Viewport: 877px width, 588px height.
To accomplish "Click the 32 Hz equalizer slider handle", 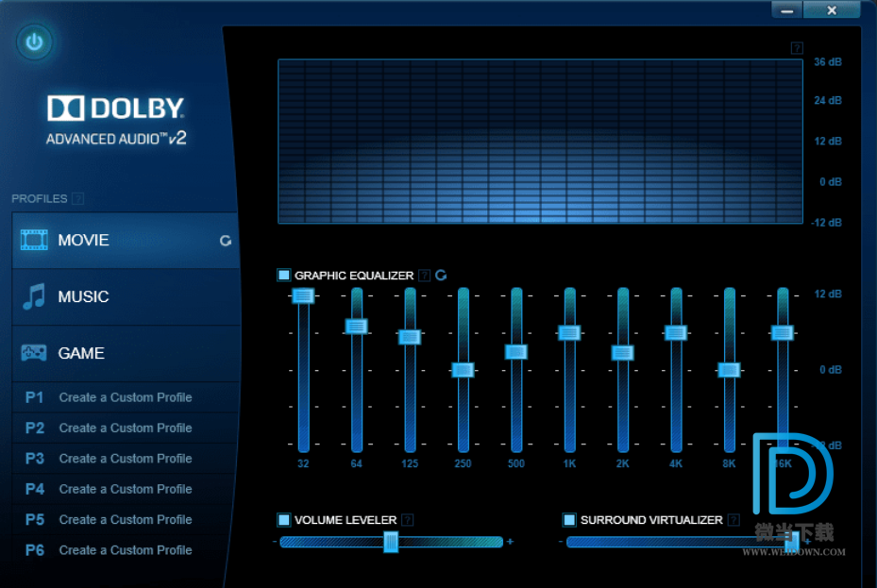I will [303, 295].
